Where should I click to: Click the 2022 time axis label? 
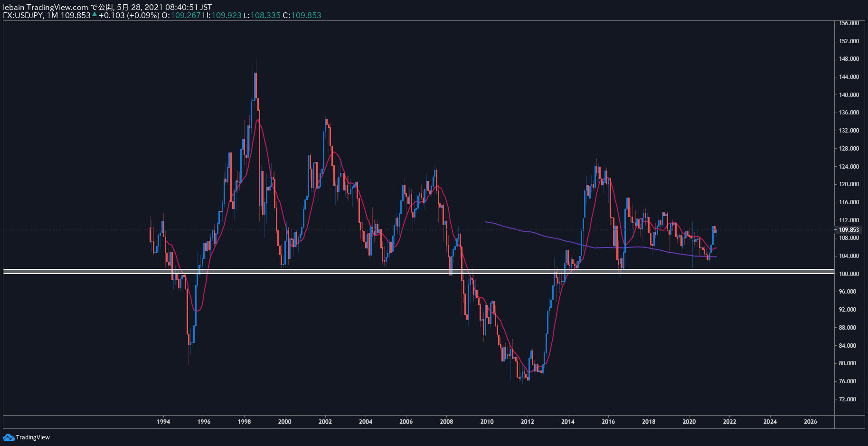[x=729, y=422]
